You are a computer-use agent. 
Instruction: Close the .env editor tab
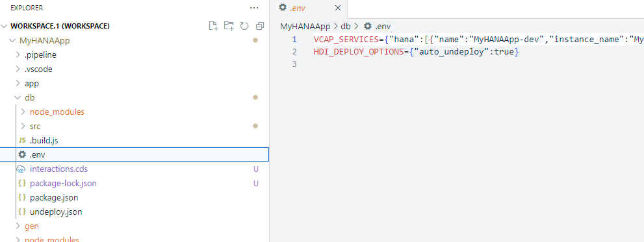click(338, 8)
